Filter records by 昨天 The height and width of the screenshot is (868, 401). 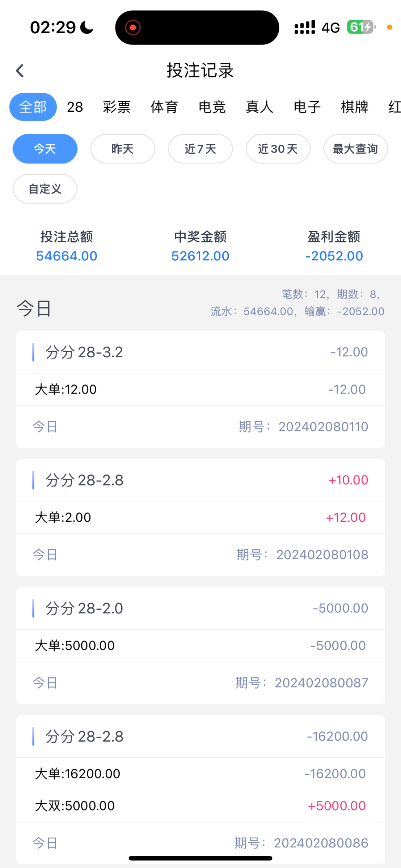click(x=123, y=149)
